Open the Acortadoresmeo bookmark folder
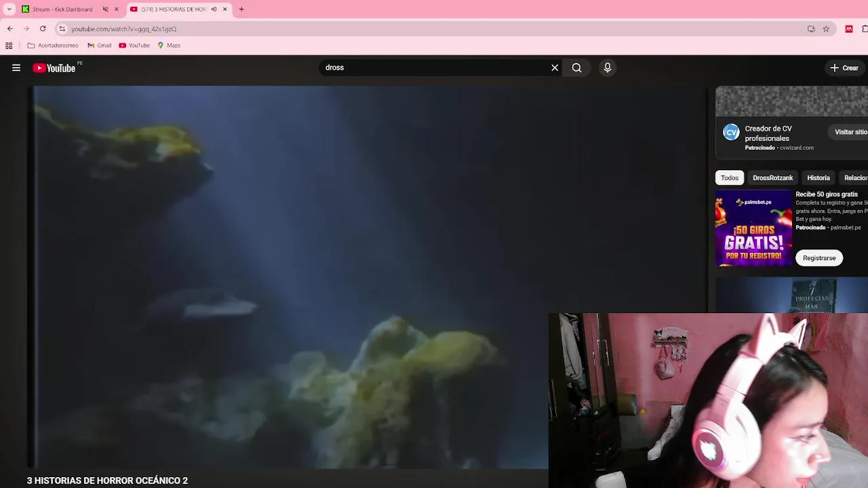 [x=53, y=45]
